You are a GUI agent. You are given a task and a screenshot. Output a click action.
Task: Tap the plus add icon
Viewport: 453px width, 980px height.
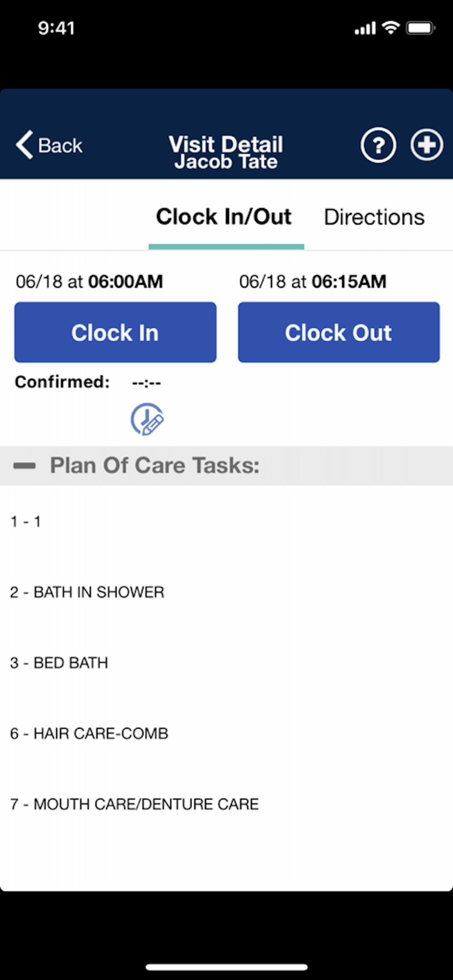(427, 145)
